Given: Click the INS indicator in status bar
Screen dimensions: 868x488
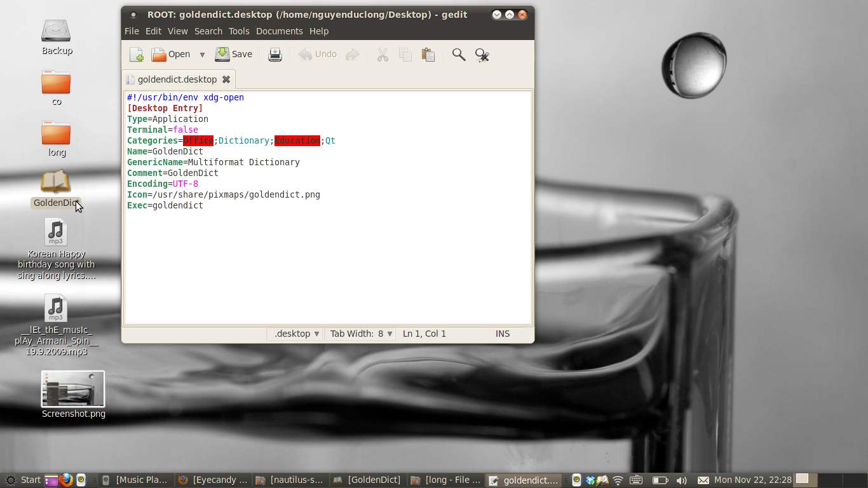Looking at the screenshot, I should tap(503, 334).
